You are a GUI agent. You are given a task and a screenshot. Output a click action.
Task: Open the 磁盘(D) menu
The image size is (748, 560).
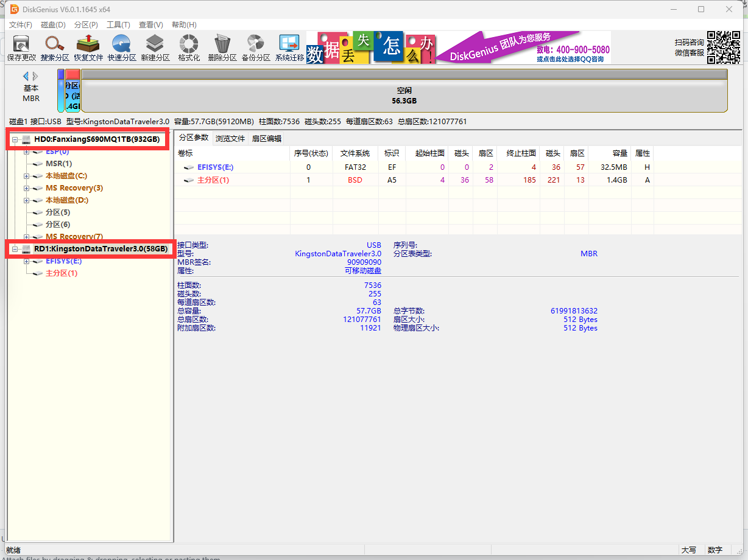point(53,25)
